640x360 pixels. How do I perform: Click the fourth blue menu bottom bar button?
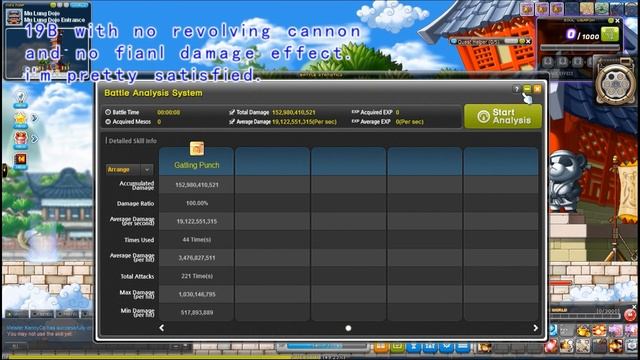(x=462, y=347)
